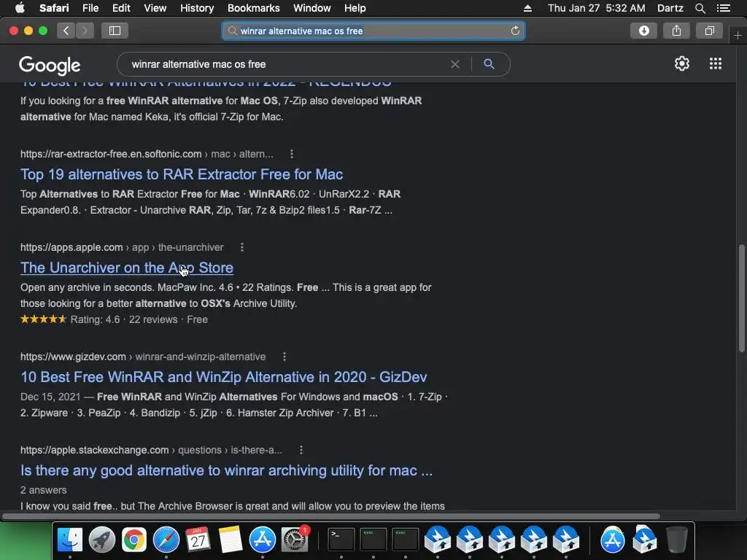Open 'The Unarchiver on the App Store' link
This screenshot has height=560, width=747.
[127, 268]
